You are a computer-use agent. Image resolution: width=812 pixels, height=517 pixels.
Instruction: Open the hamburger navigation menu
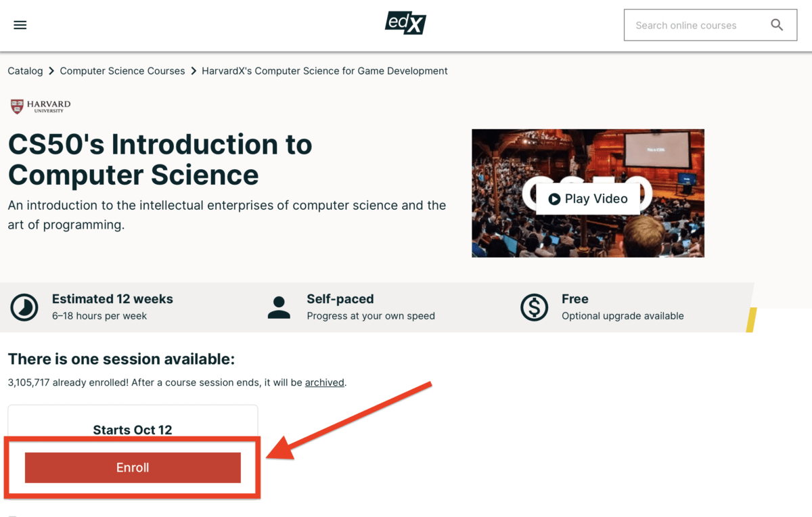click(x=20, y=24)
